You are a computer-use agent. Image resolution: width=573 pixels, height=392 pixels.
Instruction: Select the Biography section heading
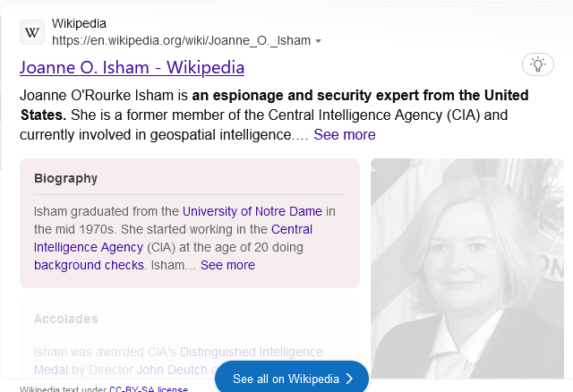pos(65,178)
